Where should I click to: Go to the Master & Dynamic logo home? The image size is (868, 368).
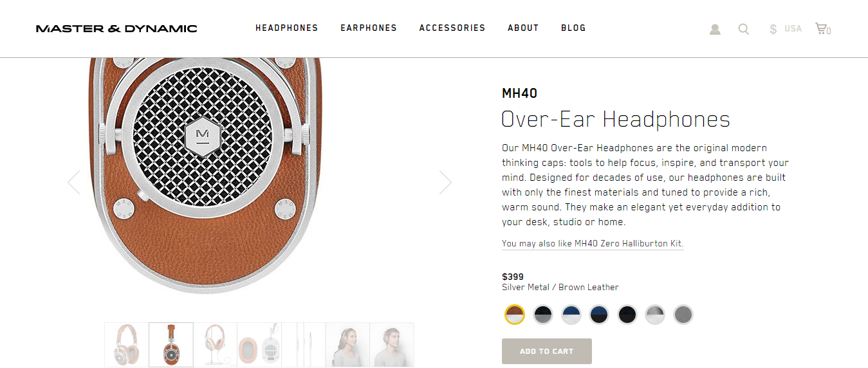[116, 28]
